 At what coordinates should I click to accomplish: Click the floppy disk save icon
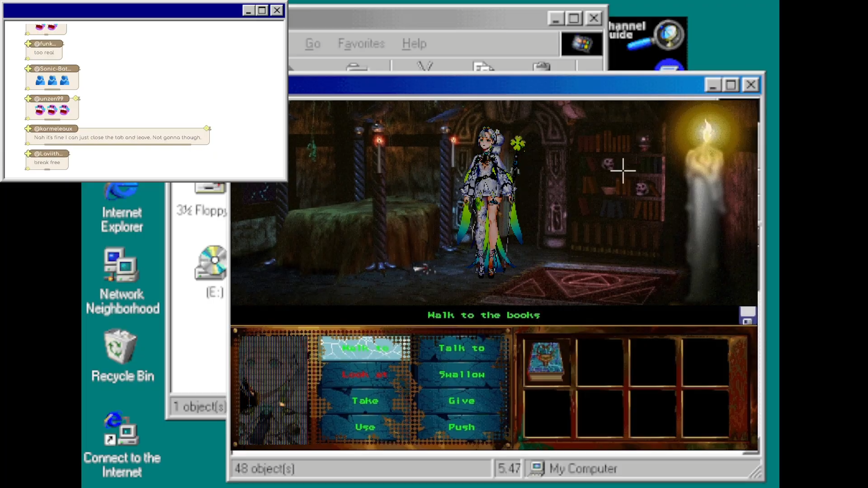(x=747, y=315)
